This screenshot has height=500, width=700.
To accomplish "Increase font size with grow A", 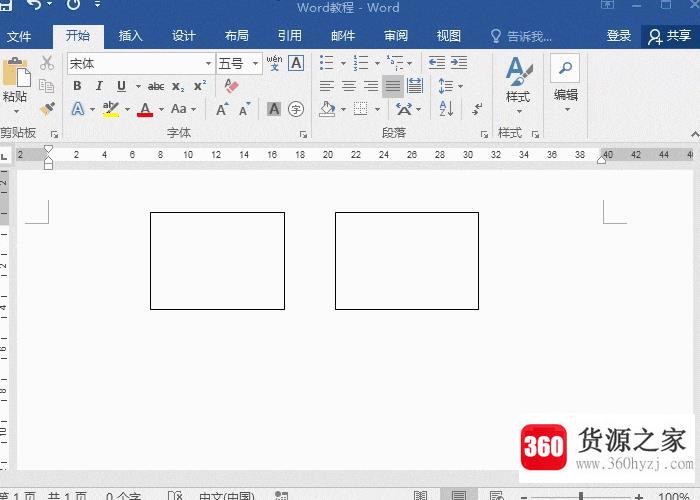I will [222, 109].
